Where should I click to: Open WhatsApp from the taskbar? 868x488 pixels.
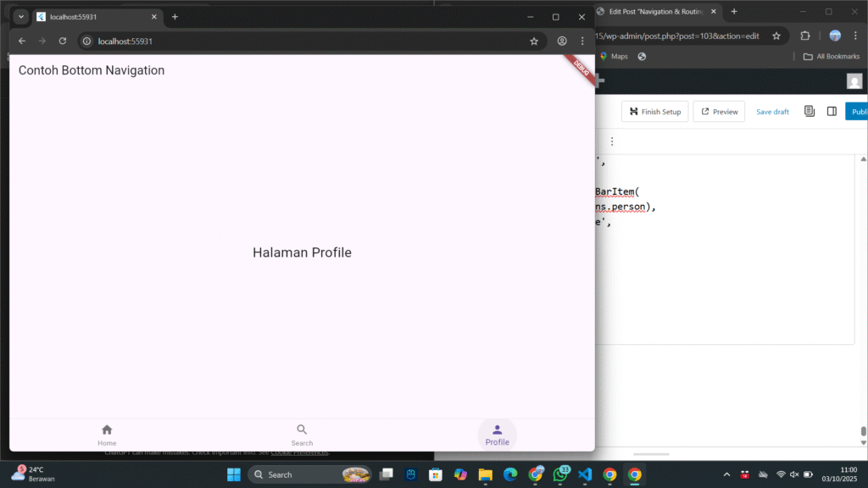[x=560, y=474]
